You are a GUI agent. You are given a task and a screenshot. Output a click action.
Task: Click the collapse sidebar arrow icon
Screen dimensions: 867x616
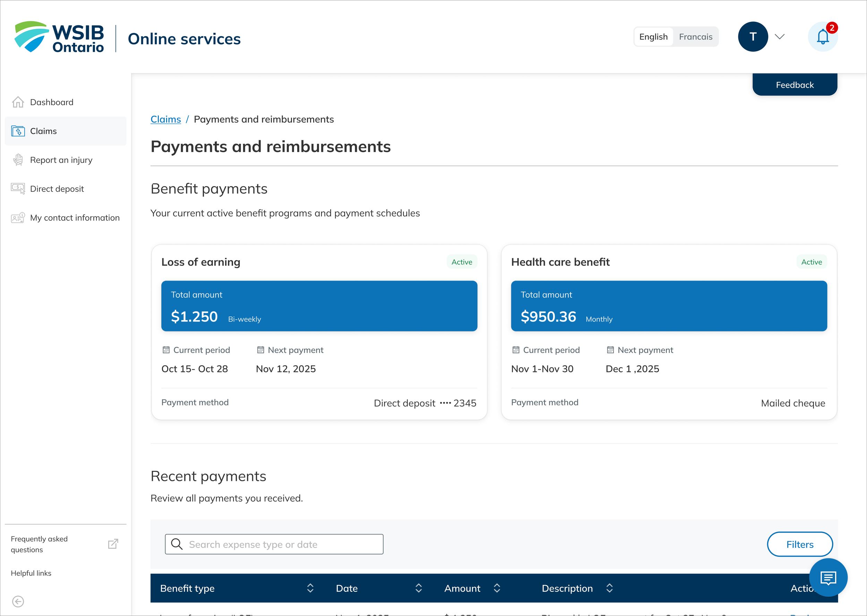(x=18, y=601)
